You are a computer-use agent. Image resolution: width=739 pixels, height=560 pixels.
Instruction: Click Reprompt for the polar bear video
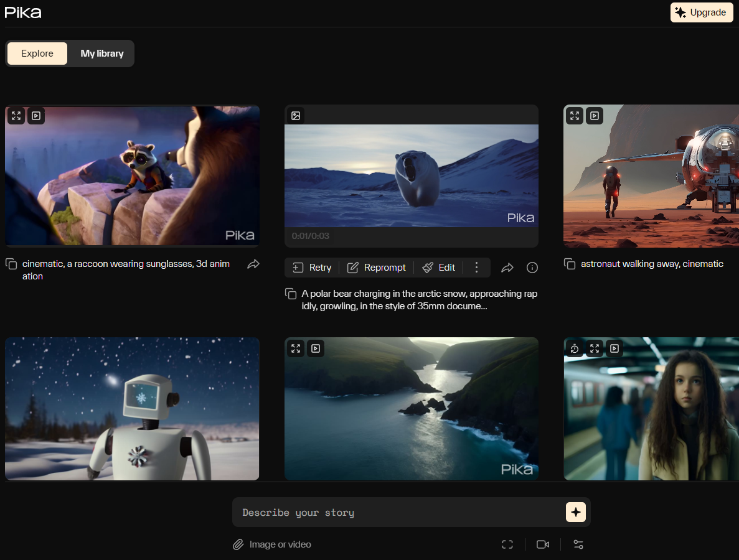click(x=377, y=268)
